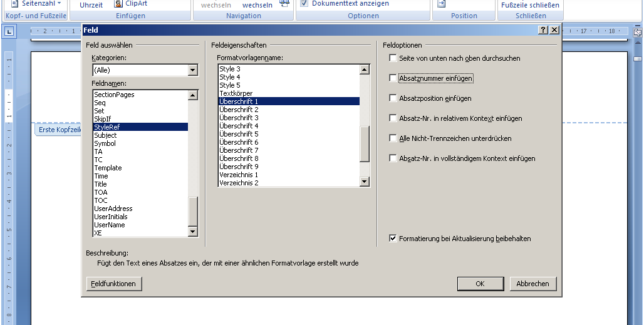Close the Feld dialog with X
Viewport: 644px width, 325px height.
tap(554, 30)
